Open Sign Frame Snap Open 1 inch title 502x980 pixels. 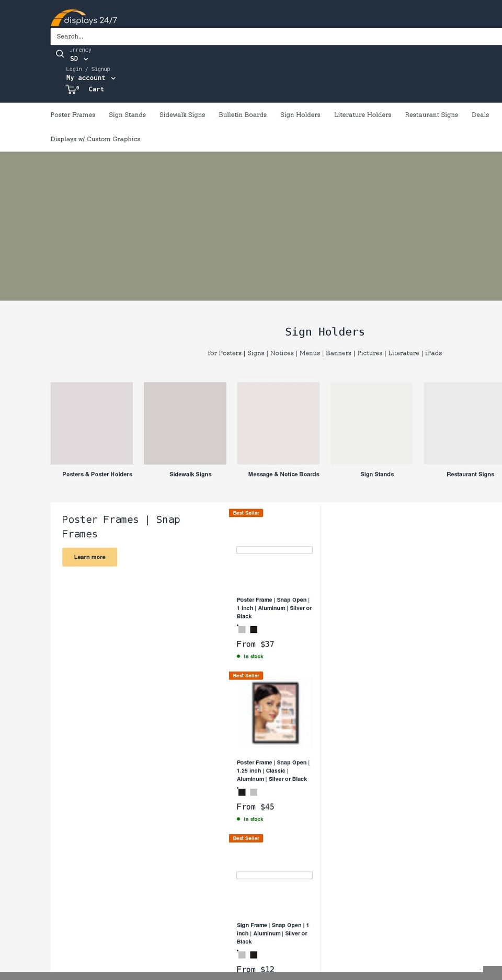273,933
